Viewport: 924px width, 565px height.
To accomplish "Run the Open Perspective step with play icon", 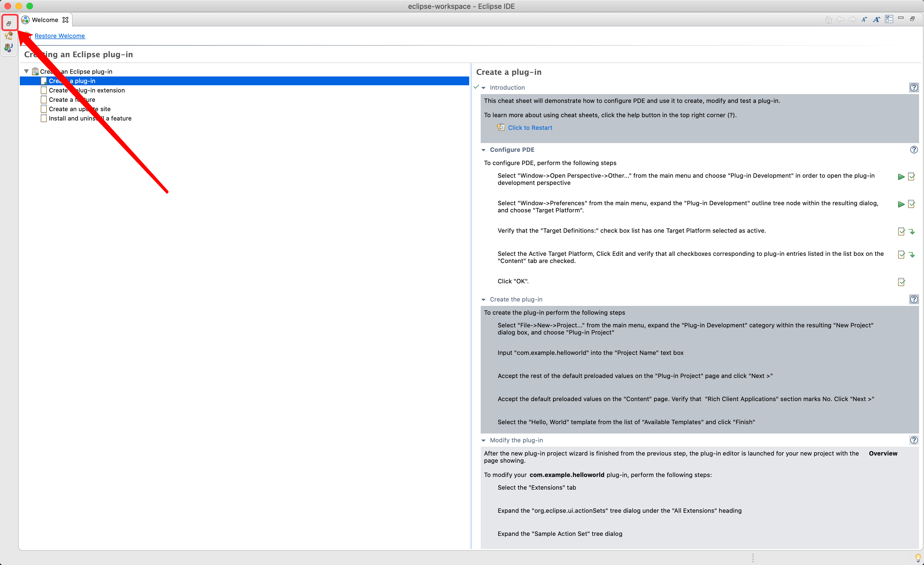I will tap(901, 177).
